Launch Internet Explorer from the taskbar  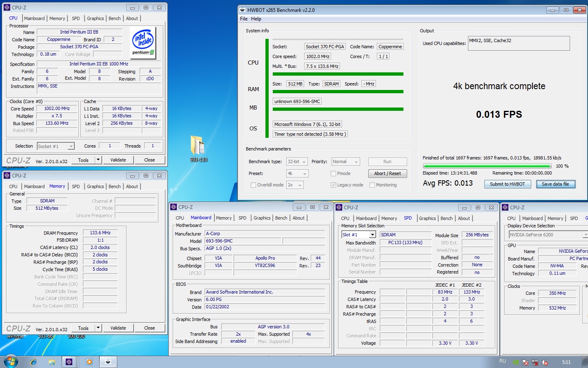[33, 362]
